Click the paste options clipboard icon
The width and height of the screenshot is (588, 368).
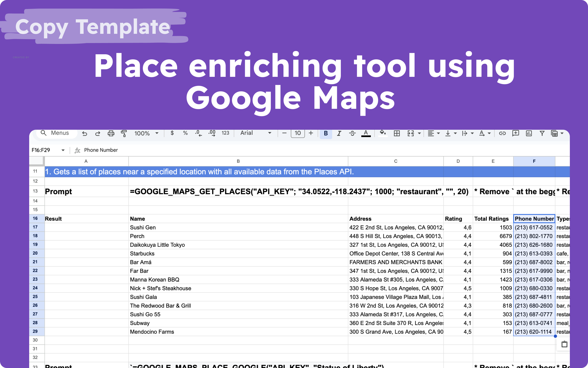pos(564,344)
